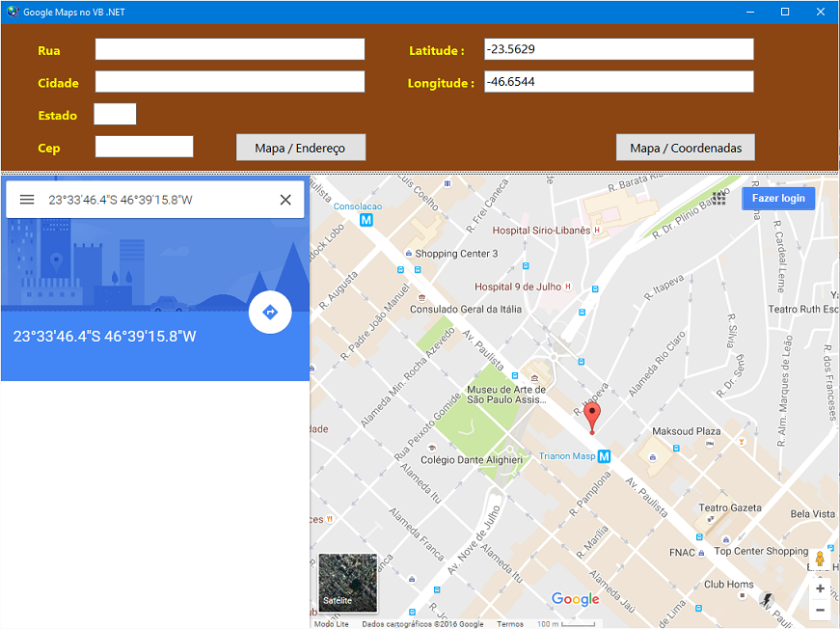840x629 pixels.
Task: Click the Museu de Arte de São Paulo label
Action: pos(506,395)
